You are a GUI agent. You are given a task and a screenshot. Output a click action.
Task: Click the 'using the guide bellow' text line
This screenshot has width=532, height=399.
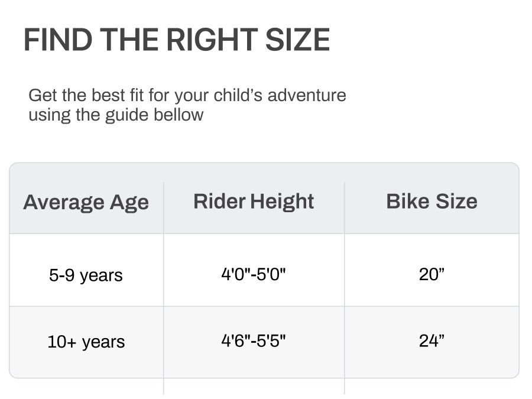(x=116, y=114)
